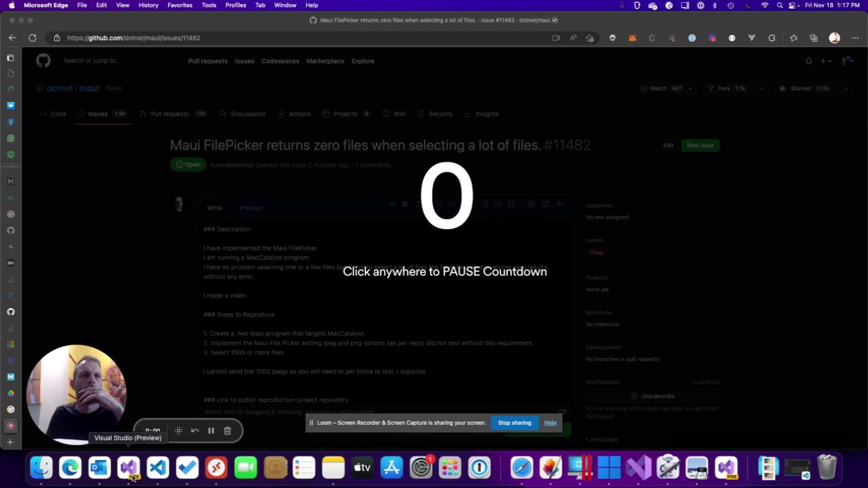
Task: Open the MetaMask fox extension
Action: (x=632, y=38)
